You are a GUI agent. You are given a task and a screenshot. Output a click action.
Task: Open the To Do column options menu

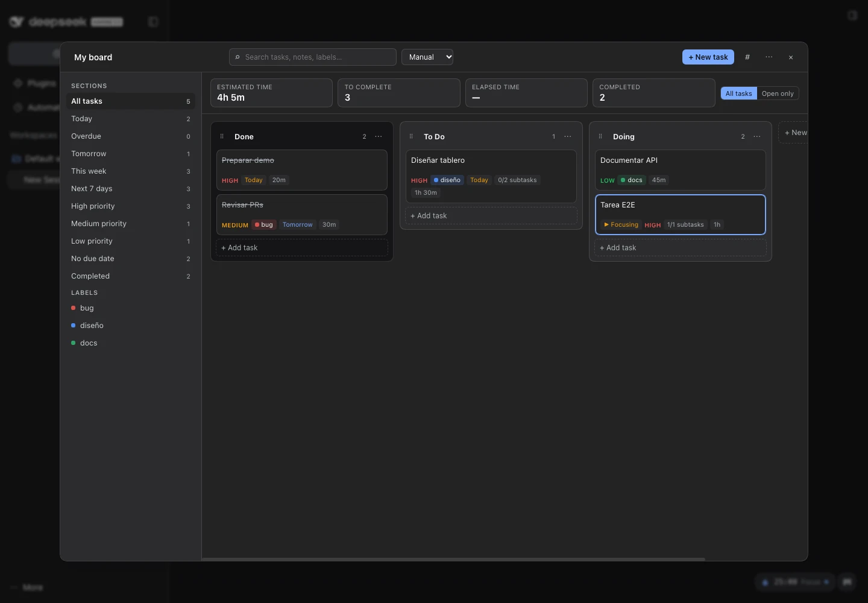(568, 137)
